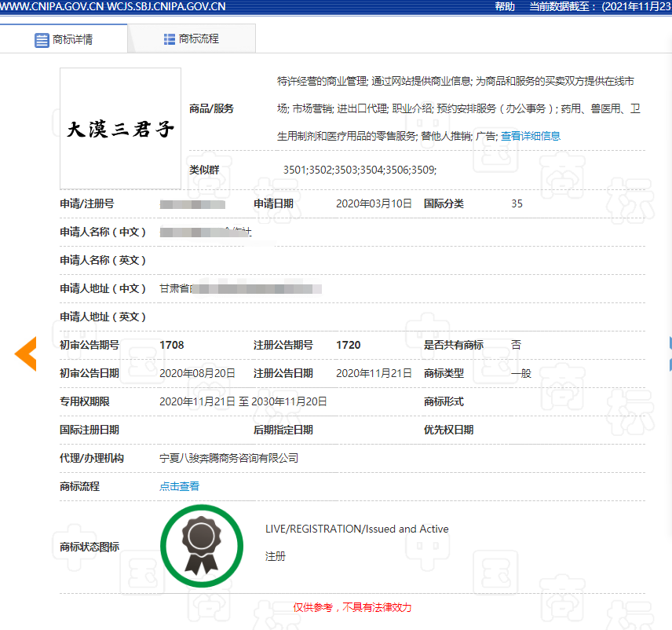Click the LIVE/REGISTRATION status text
Image resolution: width=672 pixels, height=630 pixels.
356,529
